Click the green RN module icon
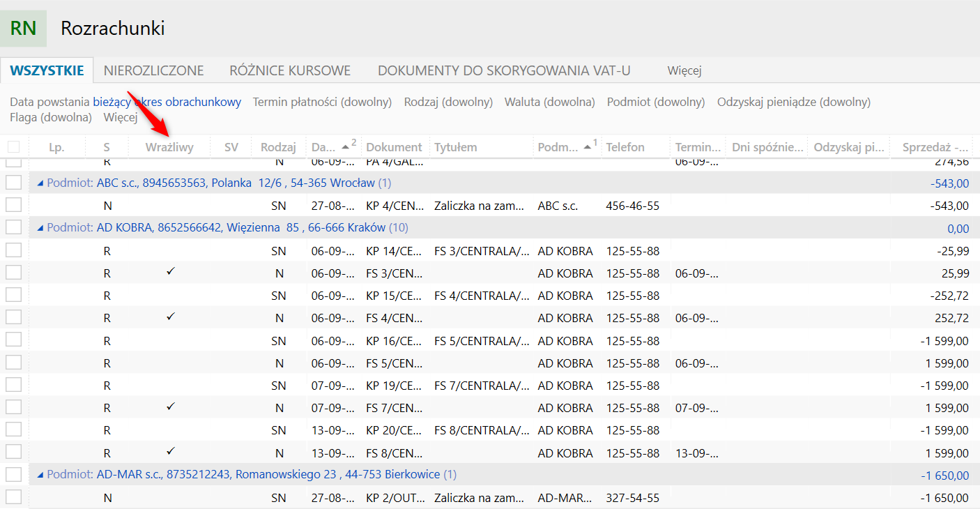 click(24, 29)
